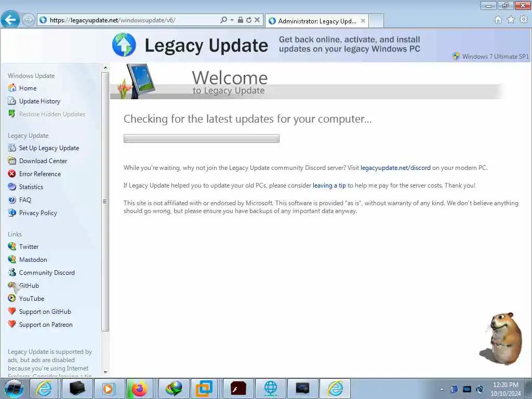Click the browser Forward arrow button

29,20
